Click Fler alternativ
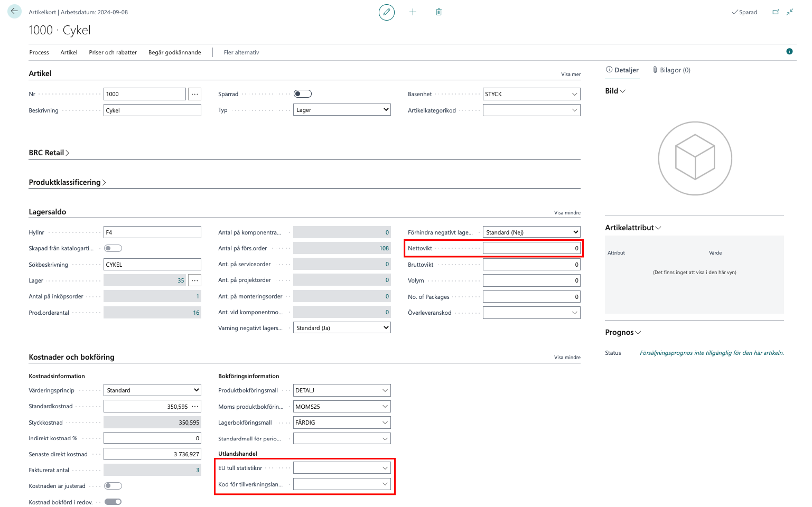 pyautogui.click(x=241, y=52)
